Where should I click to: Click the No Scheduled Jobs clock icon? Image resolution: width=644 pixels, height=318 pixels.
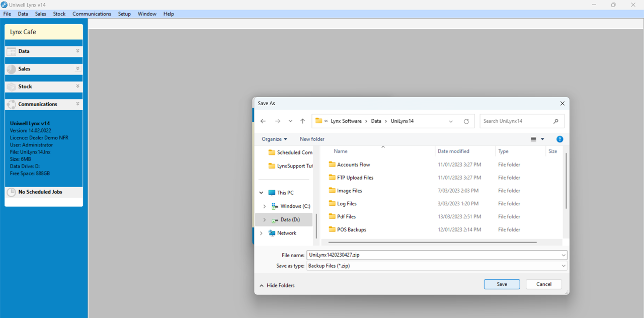coord(11,192)
